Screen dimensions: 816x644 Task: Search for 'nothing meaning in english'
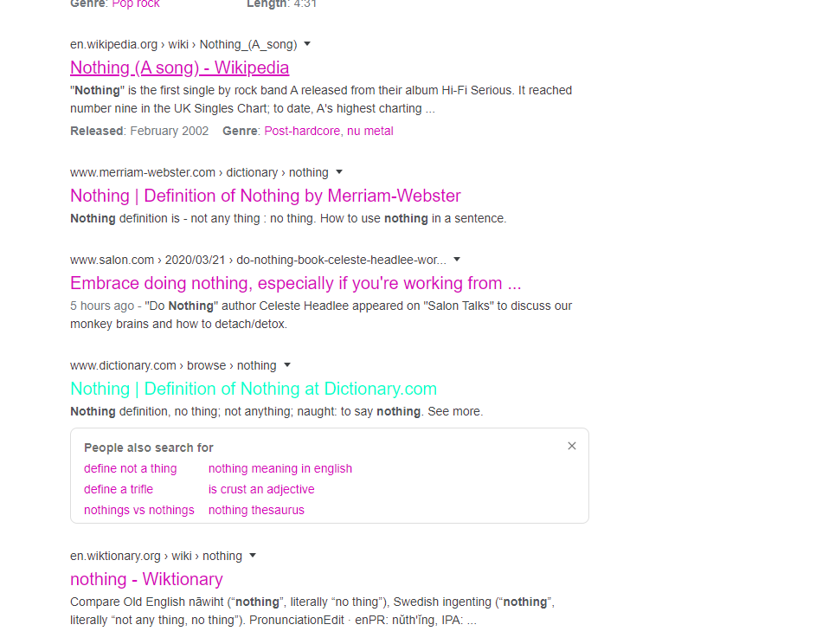[280, 468]
